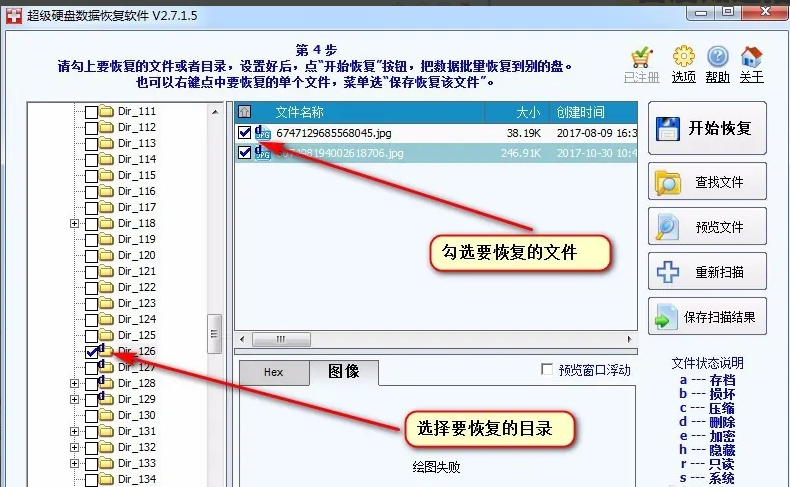This screenshot has height=487, width=790.
Task: Click the 保存扫描结果 button
Action: tap(707, 317)
